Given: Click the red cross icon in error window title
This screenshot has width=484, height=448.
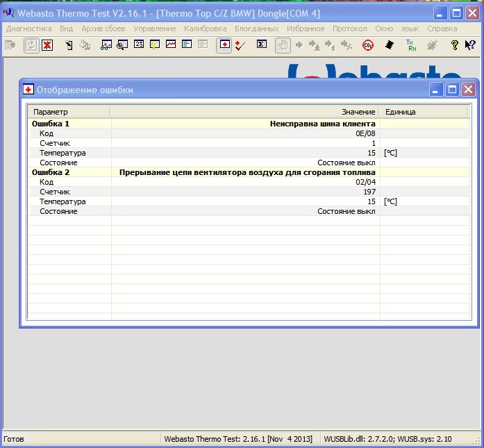Looking at the screenshot, I should click(28, 90).
